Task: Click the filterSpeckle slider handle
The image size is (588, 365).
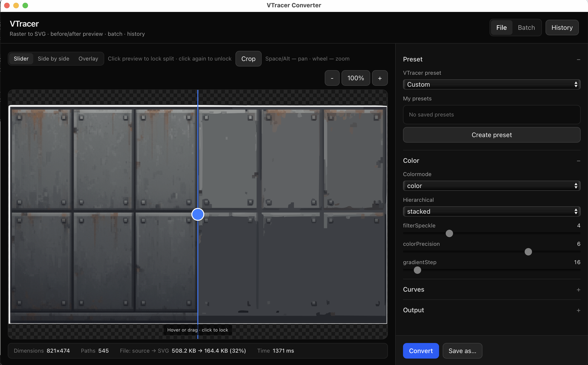Action: click(449, 233)
